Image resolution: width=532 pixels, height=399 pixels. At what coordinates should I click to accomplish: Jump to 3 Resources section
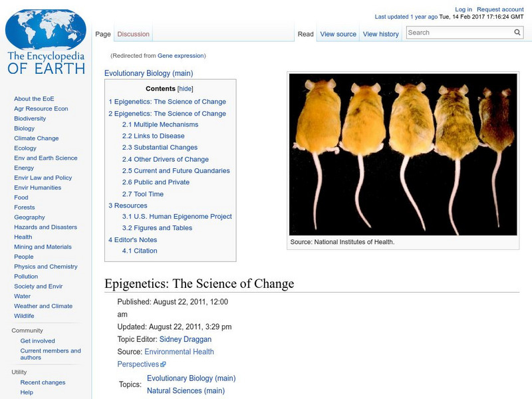(x=128, y=205)
